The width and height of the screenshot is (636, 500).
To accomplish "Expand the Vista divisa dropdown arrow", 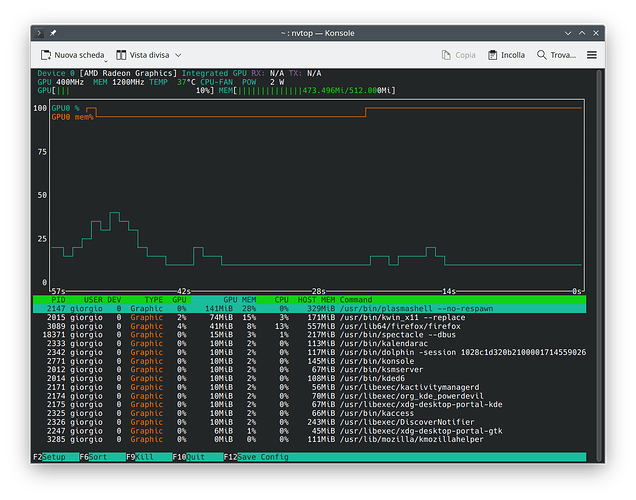I will [178, 55].
